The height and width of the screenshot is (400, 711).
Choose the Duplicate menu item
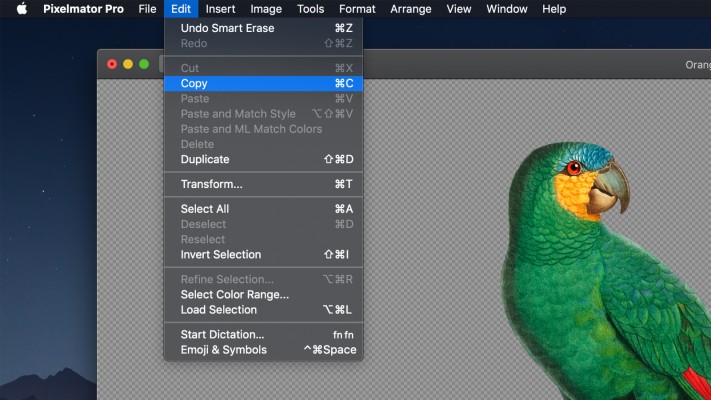(205, 160)
